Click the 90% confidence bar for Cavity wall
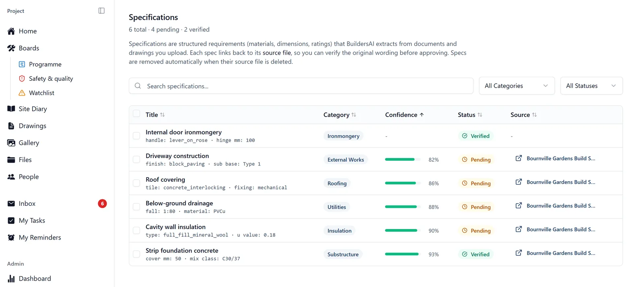 tap(402, 231)
